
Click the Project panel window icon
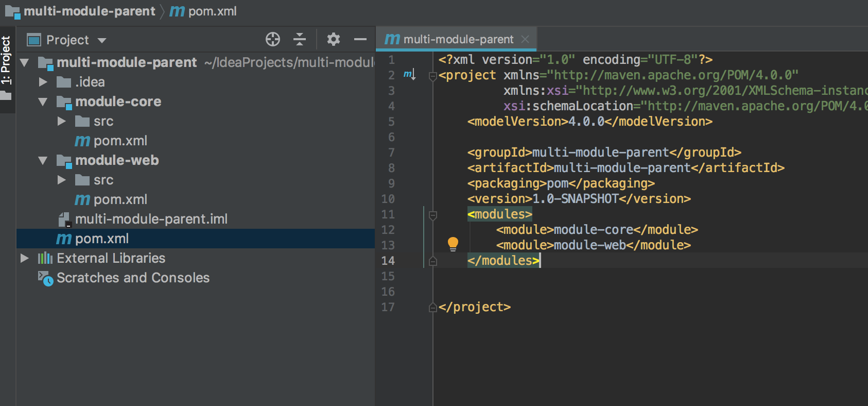34,40
